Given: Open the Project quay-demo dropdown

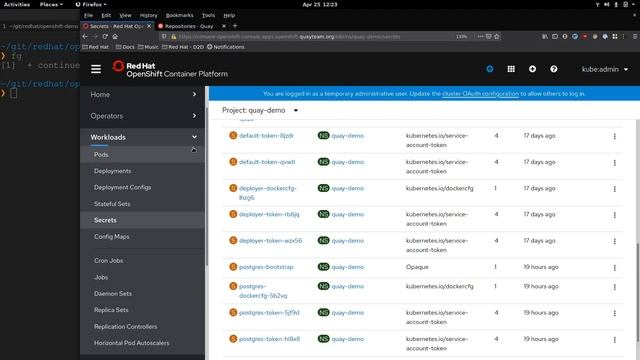Looking at the screenshot, I should (260, 110).
